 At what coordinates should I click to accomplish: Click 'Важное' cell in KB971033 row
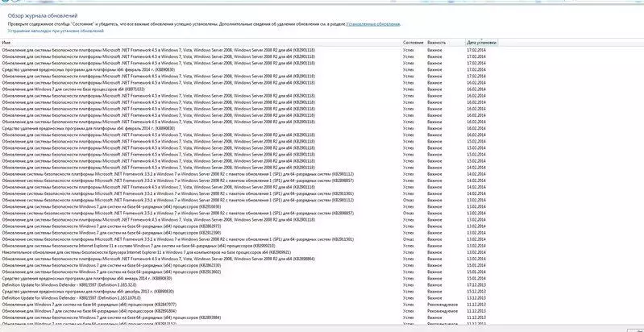(434, 89)
